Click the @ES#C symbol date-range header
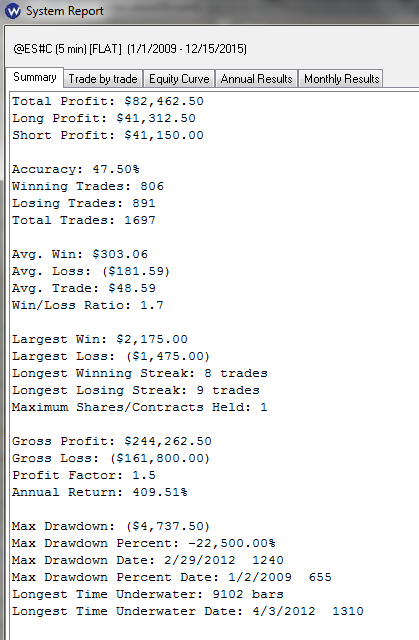Screen dimensions: 419x640 [x=130, y=49]
